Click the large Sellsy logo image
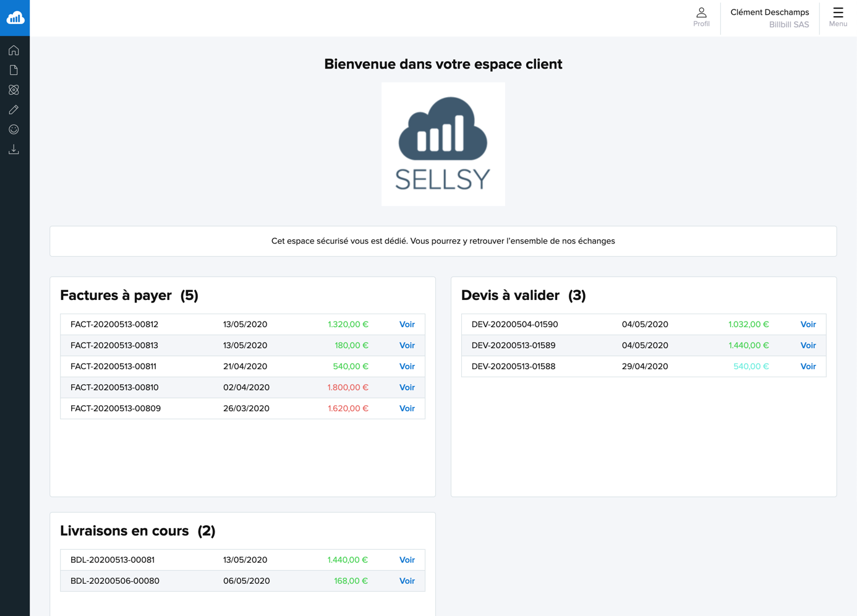Viewport: 857px width, 616px height. point(443,144)
